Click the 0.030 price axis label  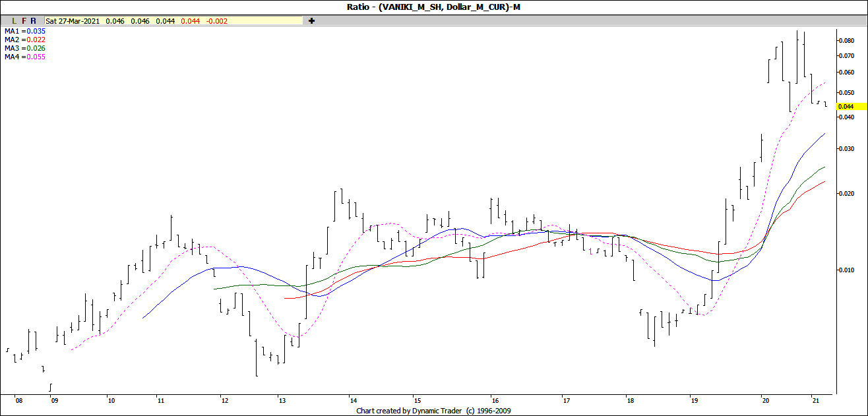(847, 149)
